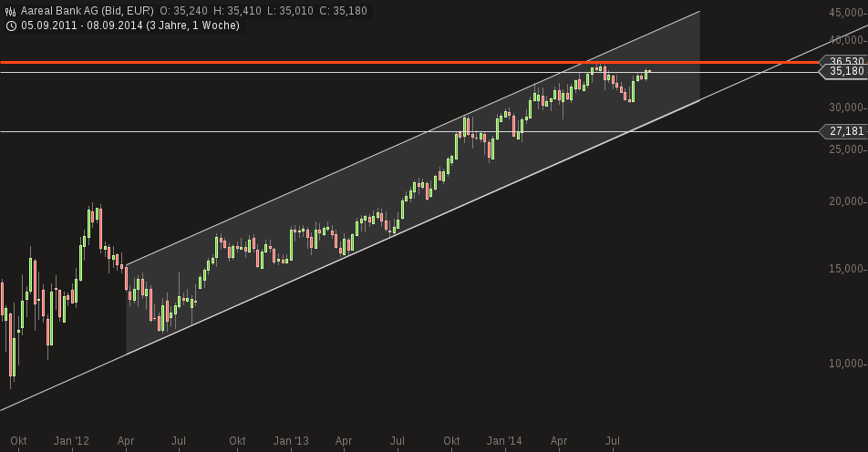
Task: Click the candlestick chart icon beside Aareal Bank
Action: (x=11, y=11)
